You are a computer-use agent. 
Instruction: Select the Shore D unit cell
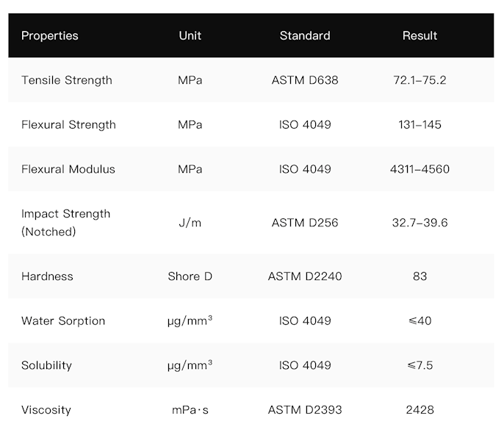(x=190, y=276)
